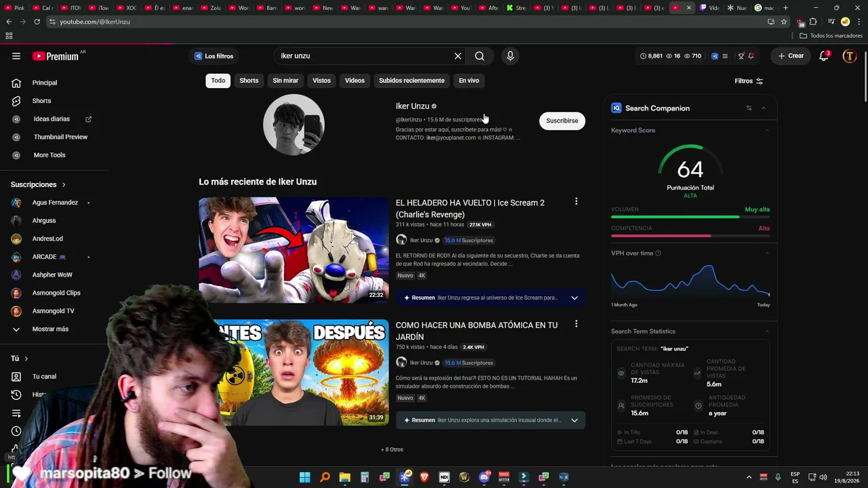Viewport: 868px width, 488px height.
Task: Open Search Companion settings sliders icon
Action: pyautogui.click(x=749, y=108)
